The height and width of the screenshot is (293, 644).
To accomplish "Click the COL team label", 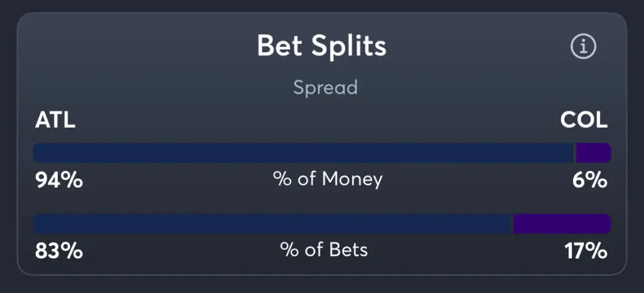I will (x=584, y=121).
